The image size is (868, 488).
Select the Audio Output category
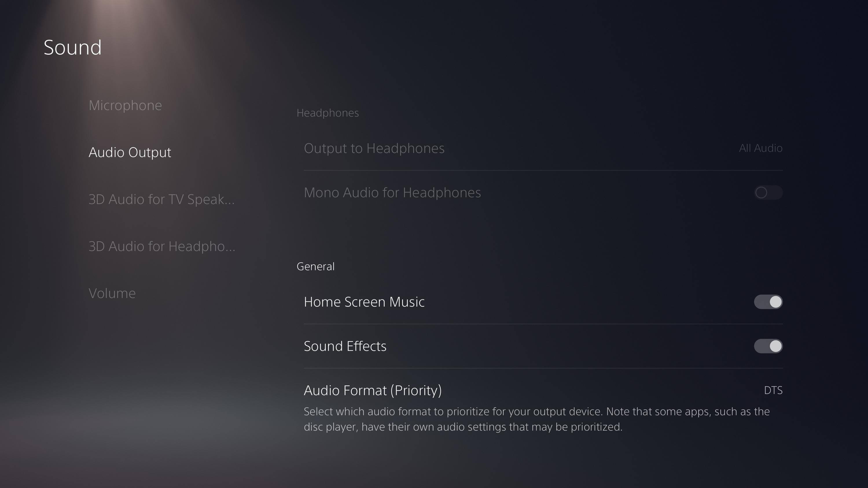point(130,152)
